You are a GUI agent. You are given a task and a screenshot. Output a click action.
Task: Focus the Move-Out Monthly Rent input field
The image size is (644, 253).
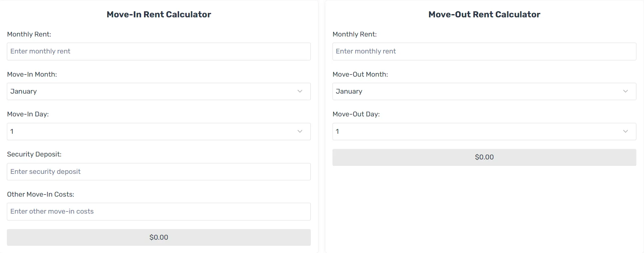tap(484, 51)
